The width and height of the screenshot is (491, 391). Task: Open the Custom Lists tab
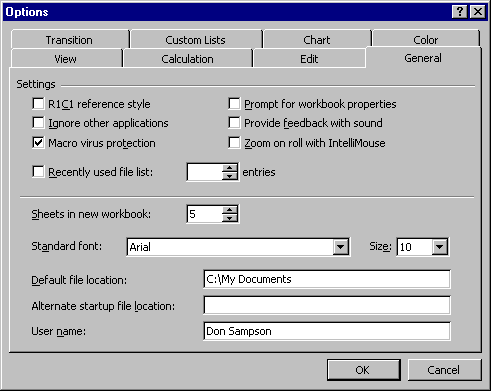click(x=195, y=40)
